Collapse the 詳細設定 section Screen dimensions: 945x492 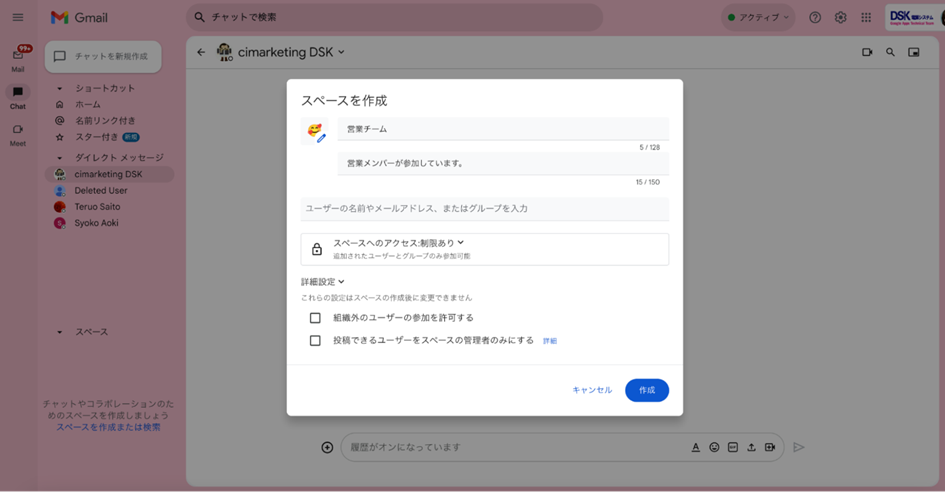pos(323,282)
